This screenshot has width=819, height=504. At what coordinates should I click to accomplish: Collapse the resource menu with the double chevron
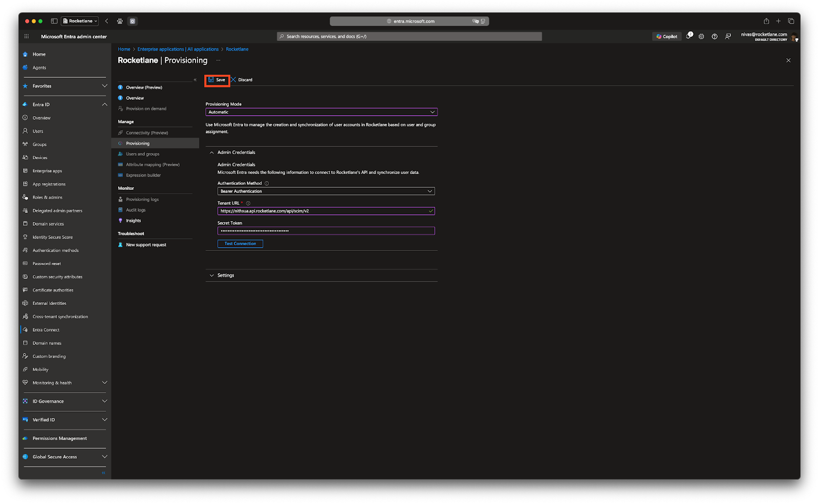click(195, 80)
